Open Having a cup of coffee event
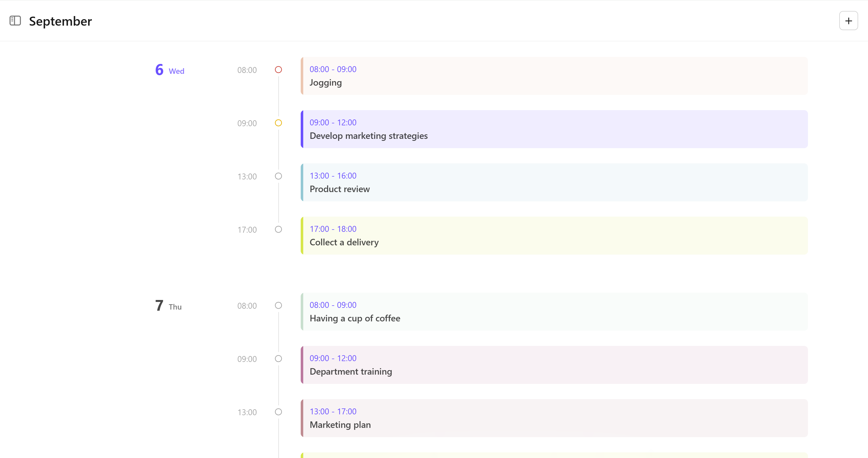The width and height of the screenshot is (868, 458). (554, 312)
